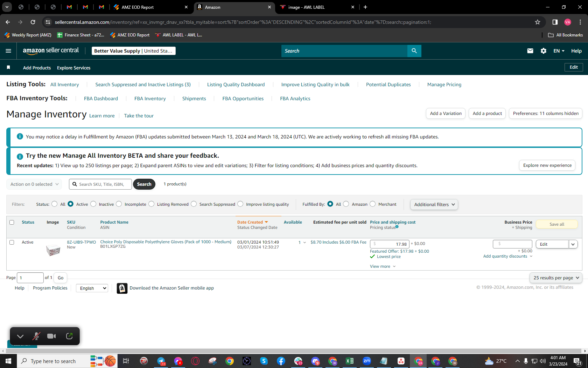Open the Add Products menu item
The width and height of the screenshot is (588, 368).
[37, 68]
